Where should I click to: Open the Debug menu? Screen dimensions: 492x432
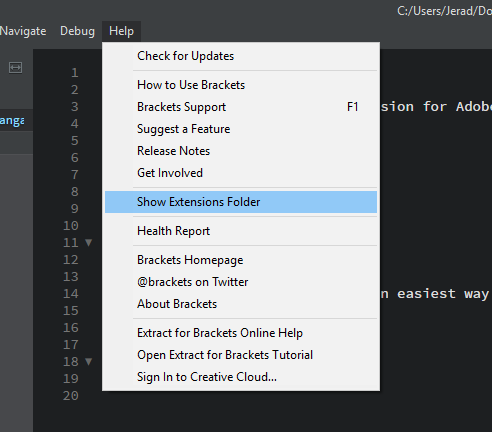click(x=77, y=31)
